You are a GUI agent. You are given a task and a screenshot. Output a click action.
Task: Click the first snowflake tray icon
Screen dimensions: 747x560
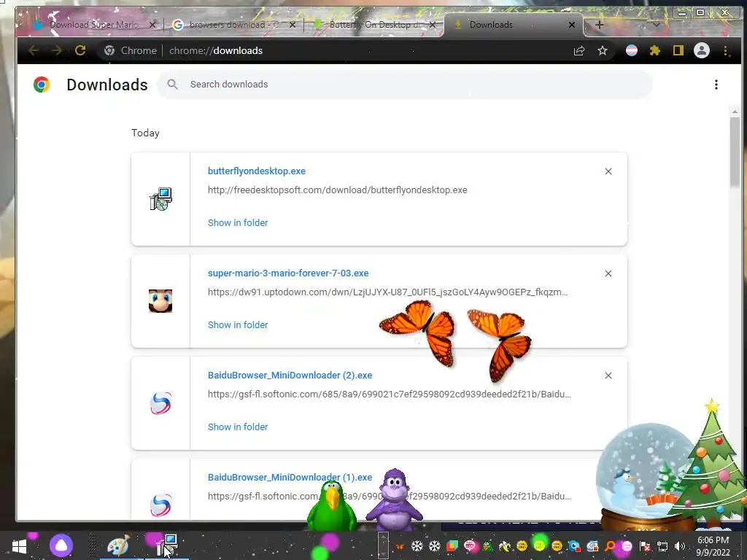[417, 546]
